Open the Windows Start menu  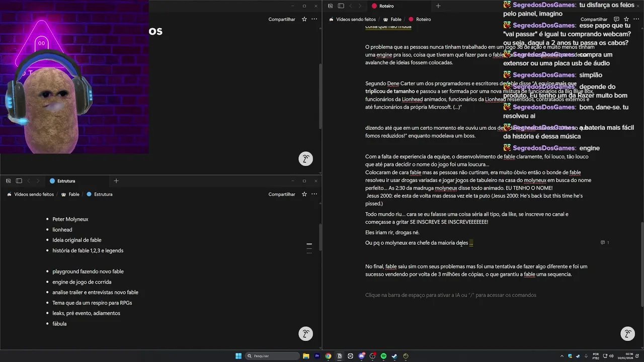[238, 356]
